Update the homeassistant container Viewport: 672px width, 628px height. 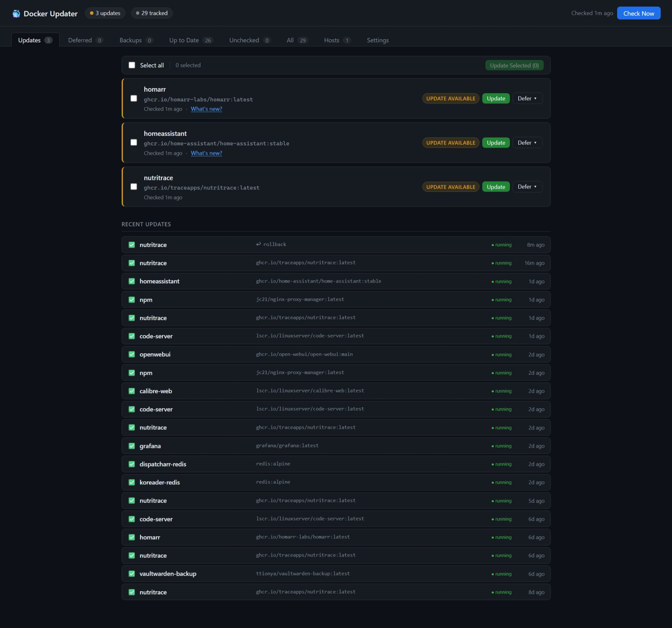coord(496,143)
